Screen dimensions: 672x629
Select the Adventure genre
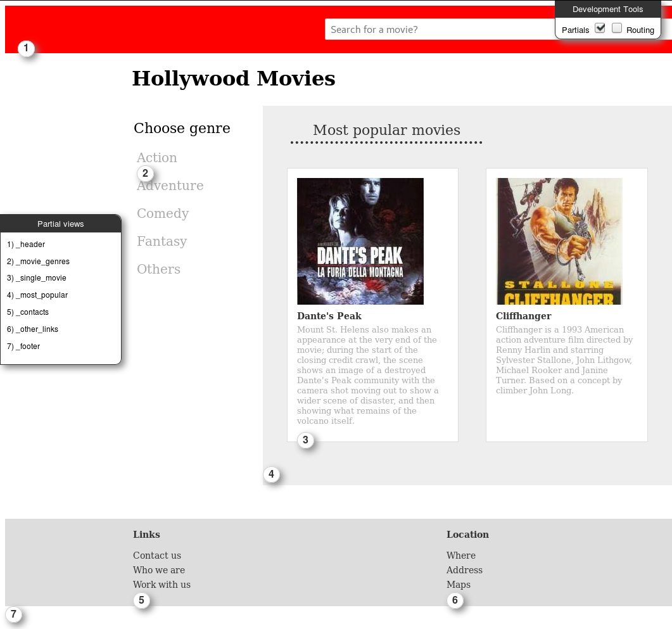pos(170,186)
